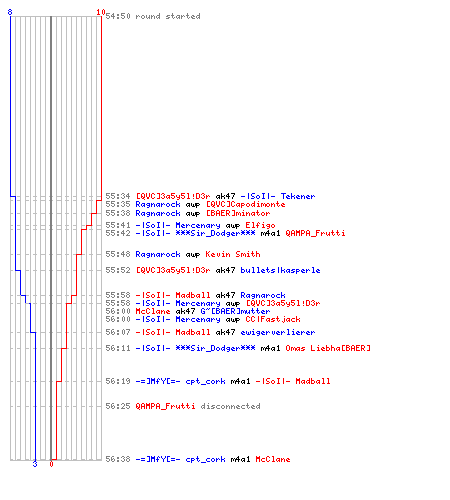Select the red team score 10 label
The height and width of the screenshot is (500, 450).
click(101, 12)
